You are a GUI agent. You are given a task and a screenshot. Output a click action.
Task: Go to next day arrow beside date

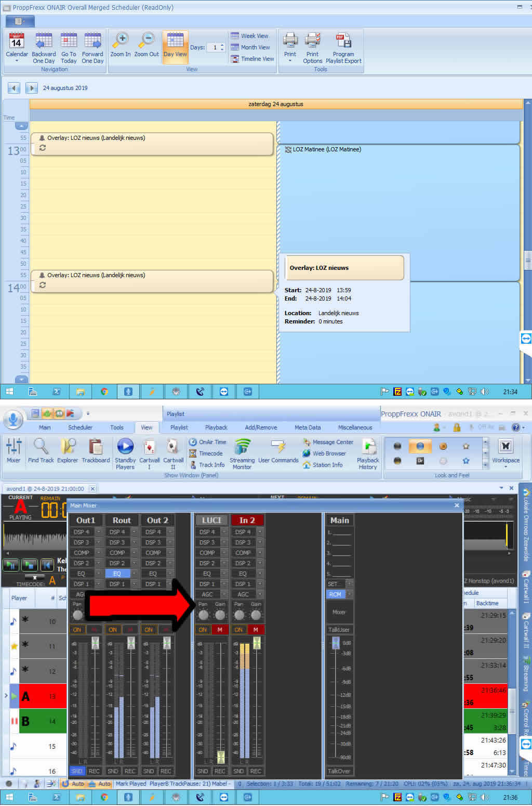32,88
